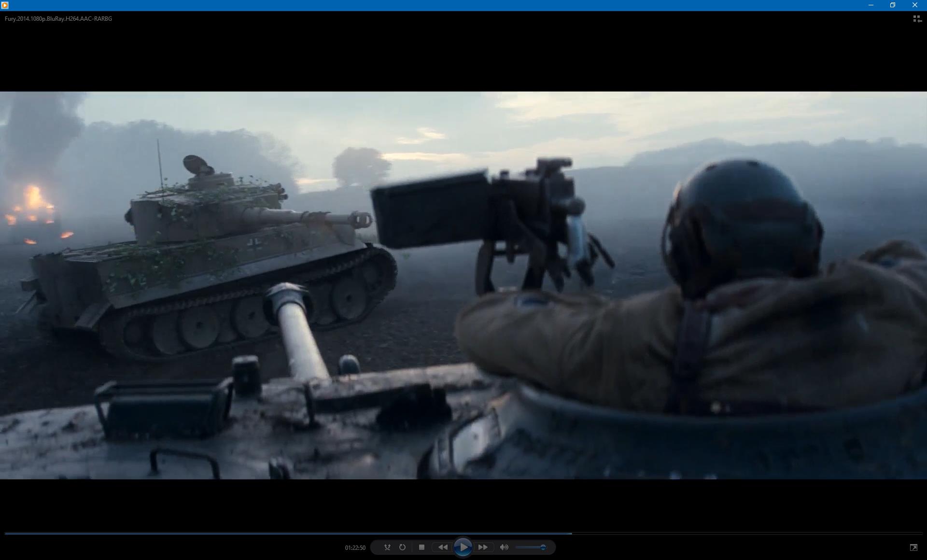927x560 pixels.
Task: View full screen using bottom-right icon
Action: 913,547
